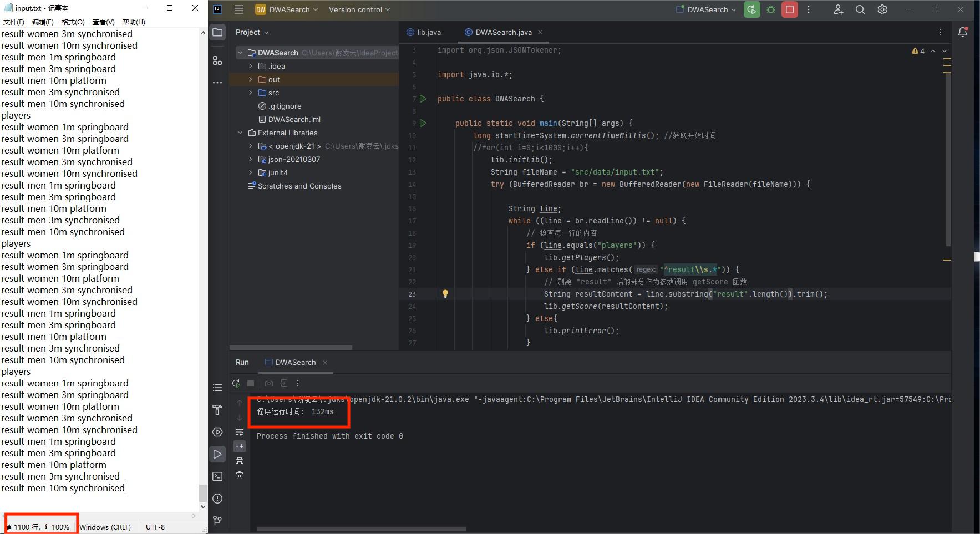Viewport: 980px width, 534px height.
Task: Expand the src folder
Action: [x=250, y=93]
